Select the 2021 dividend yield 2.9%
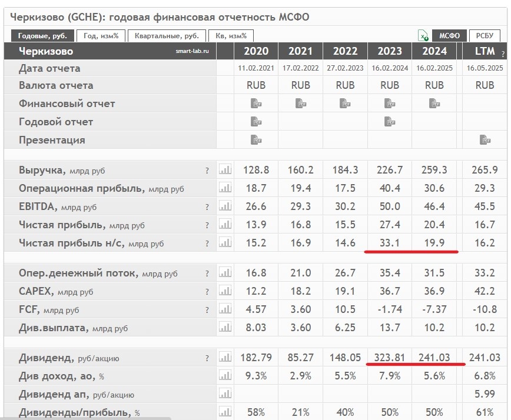Image resolution: width=511 pixels, height=420 pixels. click(x=300, y=376)
